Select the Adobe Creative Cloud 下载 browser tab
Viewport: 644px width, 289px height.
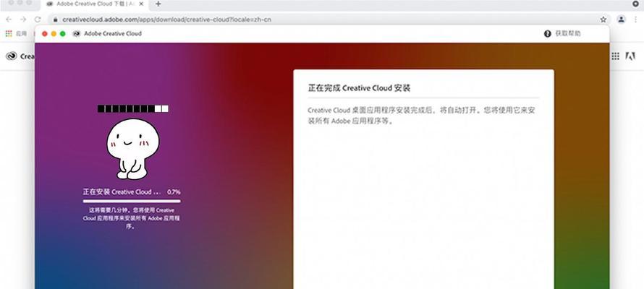(x=94, y=4)
